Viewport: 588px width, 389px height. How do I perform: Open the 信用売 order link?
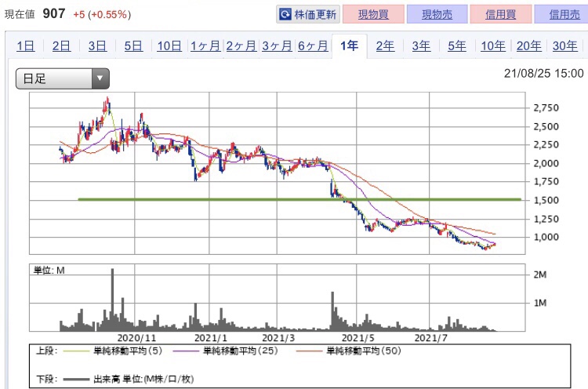(564, 14)
